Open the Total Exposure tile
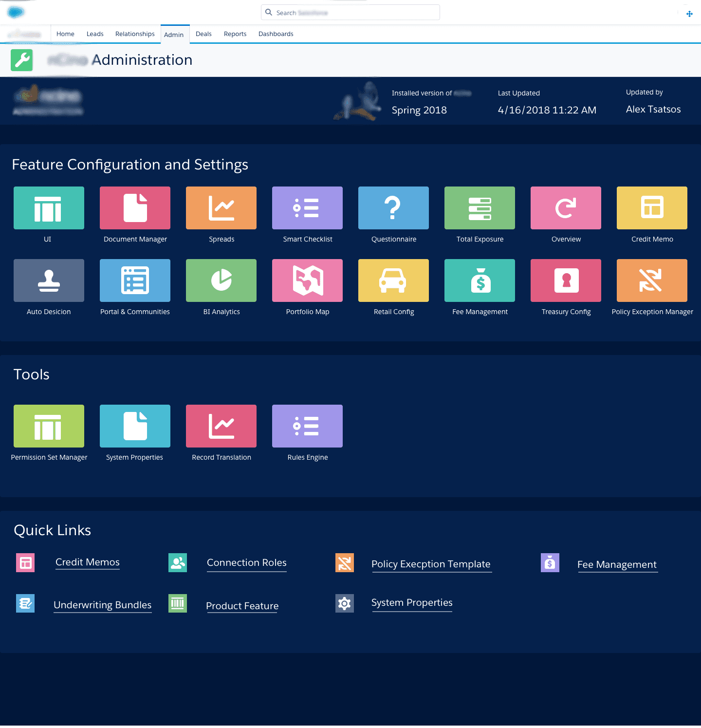This screenshot has height=728, width=701. click(x=480, y=208)
